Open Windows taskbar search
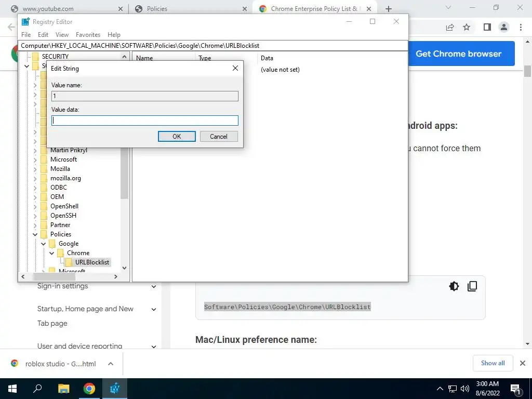 tap(37, 389)
